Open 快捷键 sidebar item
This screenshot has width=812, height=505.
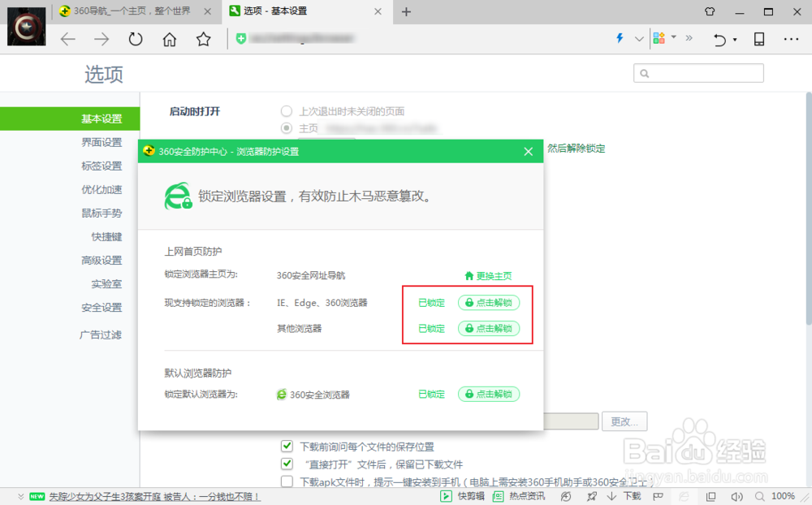(106, 237)
